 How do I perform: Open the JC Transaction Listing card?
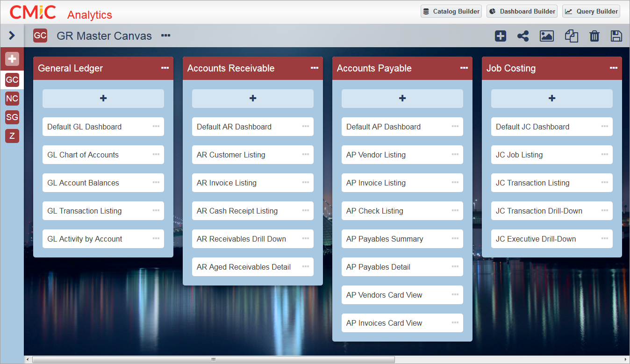552,183
